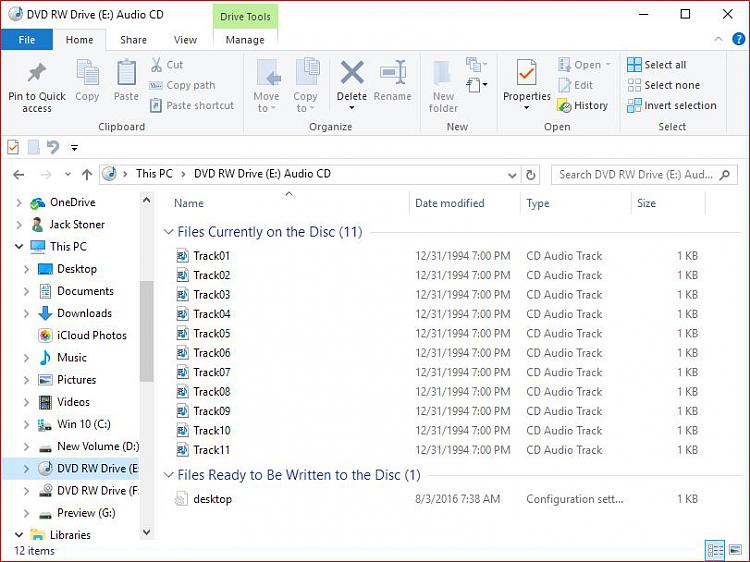Viewport: 750px width, 562px height.
Task: Refresh the current folder view
Action: tap(530, 175)
